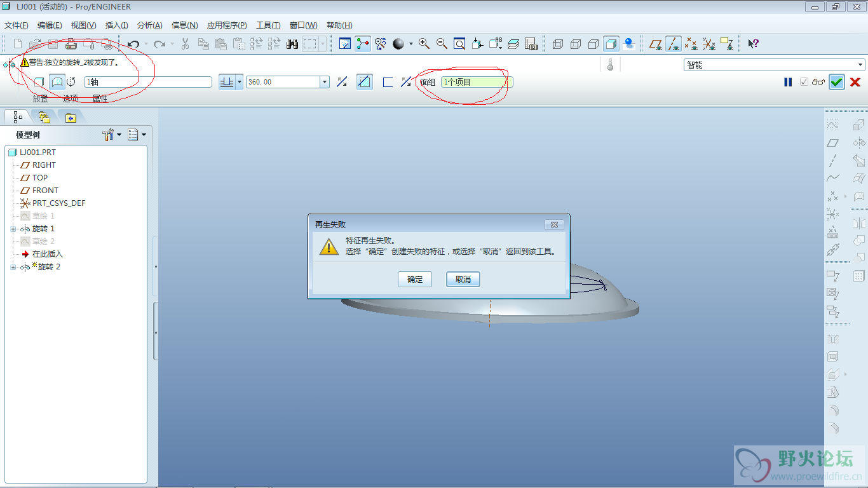The height and width of the screenshot is (488, 868).
Task: Click the Orient mode icon
Action: point(381,44)
